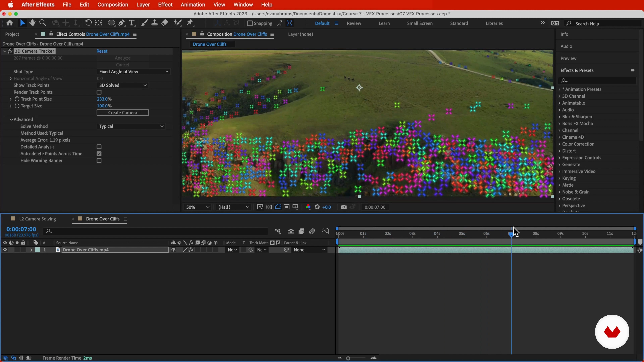Click the Create Camera button

coord(122,113)
